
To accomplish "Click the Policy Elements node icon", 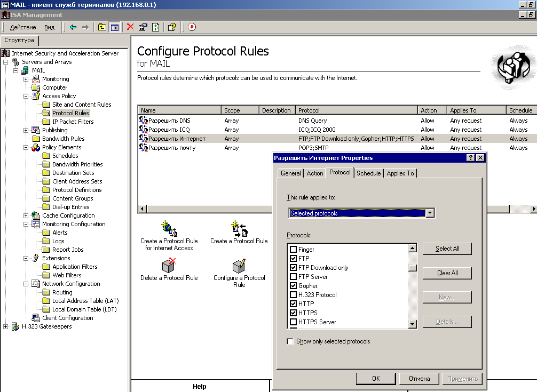I will tap(36, 147).
